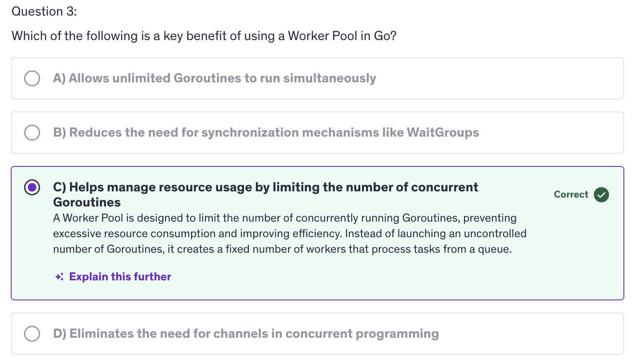Screen dimensions: 635x364
Task: Click the word "WaitGroups" in option B
Action: click(x=443, y=133)
